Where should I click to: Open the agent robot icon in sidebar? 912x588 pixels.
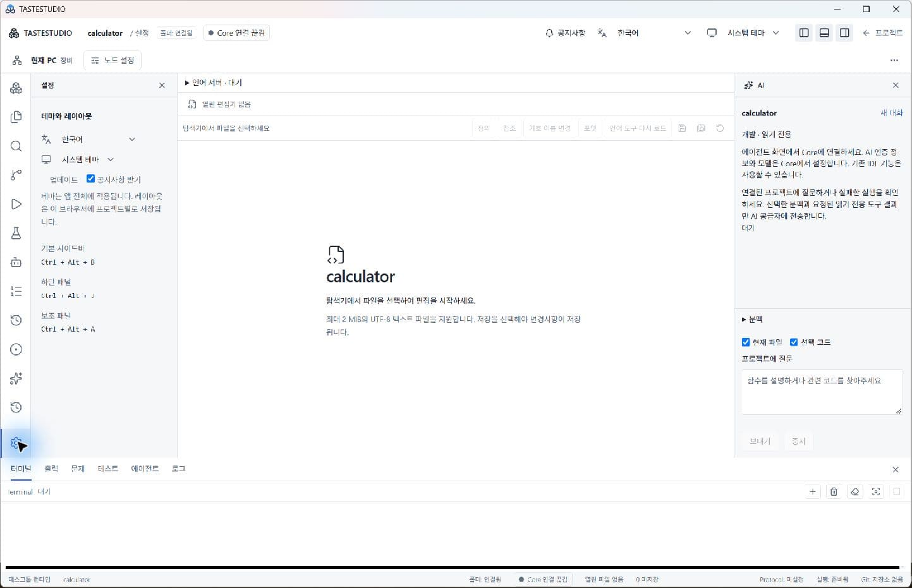point(16,262)
